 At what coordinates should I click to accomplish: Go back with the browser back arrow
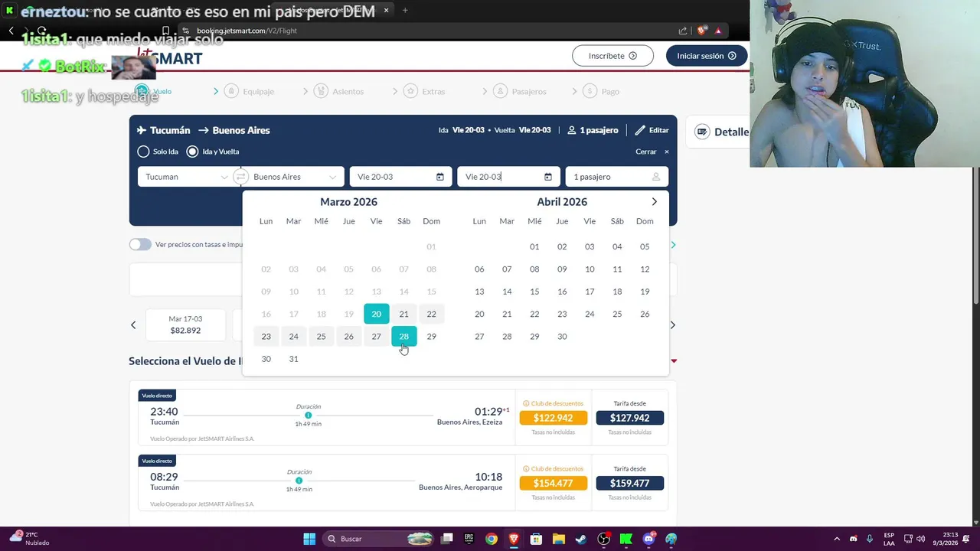11,31
